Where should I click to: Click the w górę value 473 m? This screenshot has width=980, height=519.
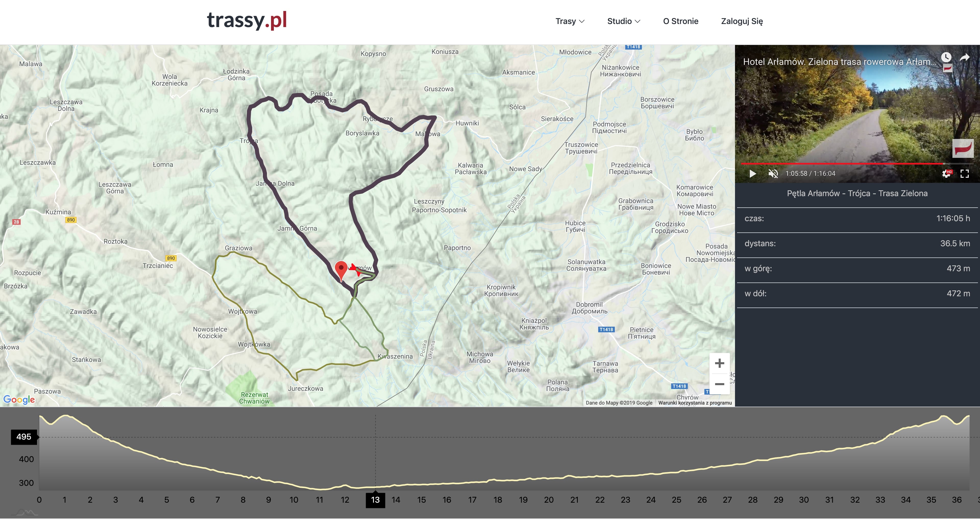point(958,269)
